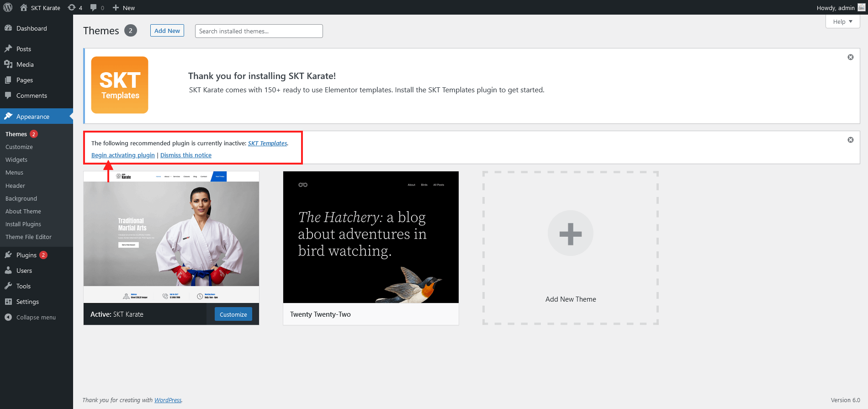Click the plus icon to add theme
This screenshot has width=868, height=409.
click(571, 233)
